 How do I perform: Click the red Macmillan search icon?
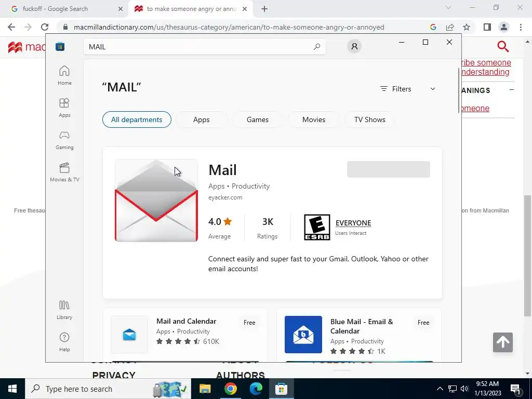(503, 46)
